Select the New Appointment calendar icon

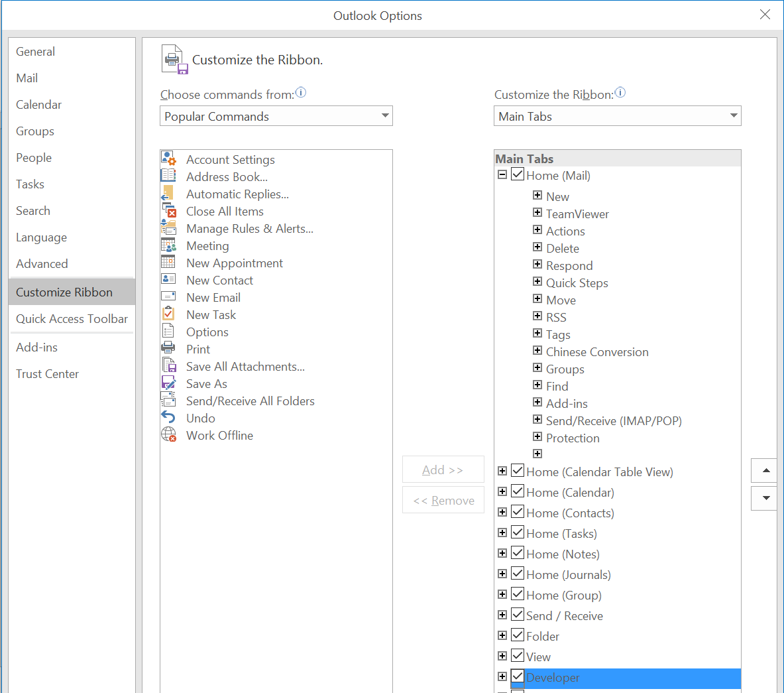[168, 263]
